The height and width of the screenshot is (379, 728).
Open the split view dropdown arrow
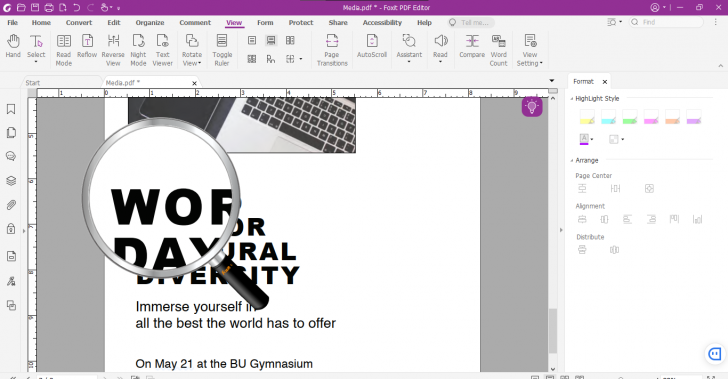click(301, 59)
